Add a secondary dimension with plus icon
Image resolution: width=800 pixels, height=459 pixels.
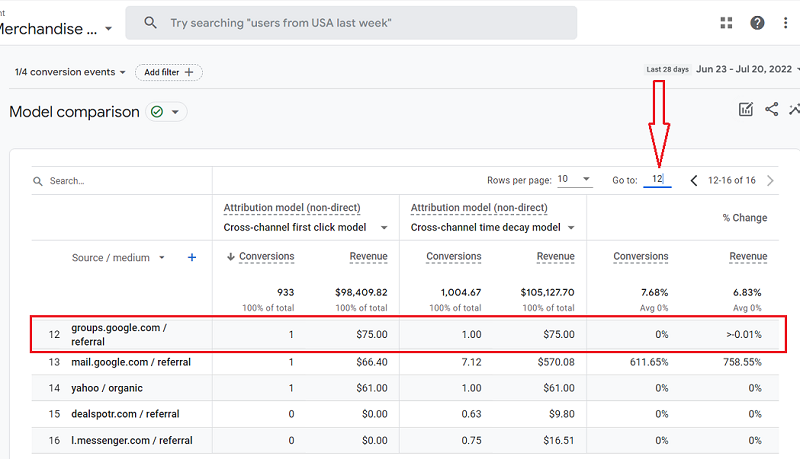192,258
